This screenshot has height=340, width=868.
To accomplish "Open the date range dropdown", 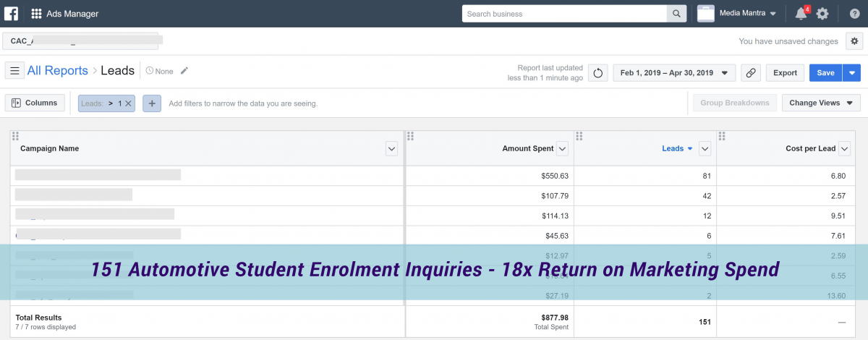I will [674, 72].
